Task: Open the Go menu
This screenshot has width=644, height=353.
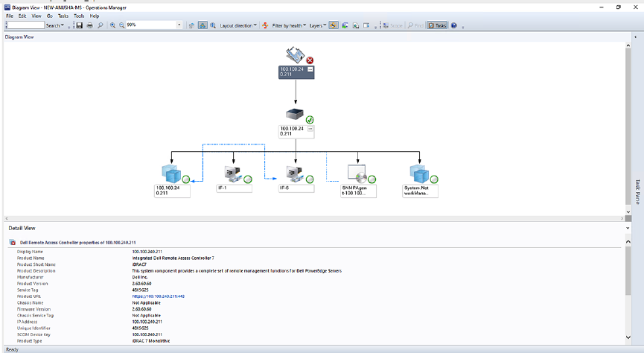Action: (x=50, y=16)
